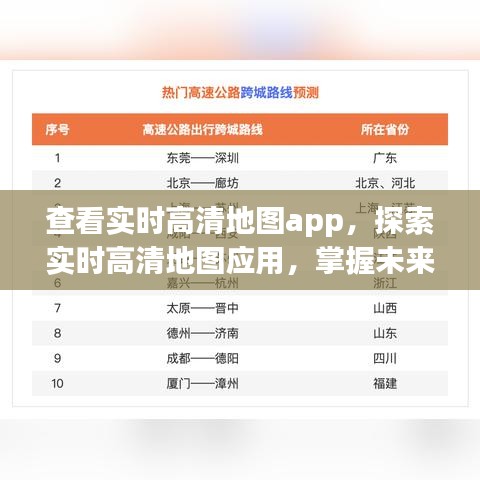The height and width of the screenshot is (480, 480).
Task: Select the 序号 column header
Action: point(57,129)
